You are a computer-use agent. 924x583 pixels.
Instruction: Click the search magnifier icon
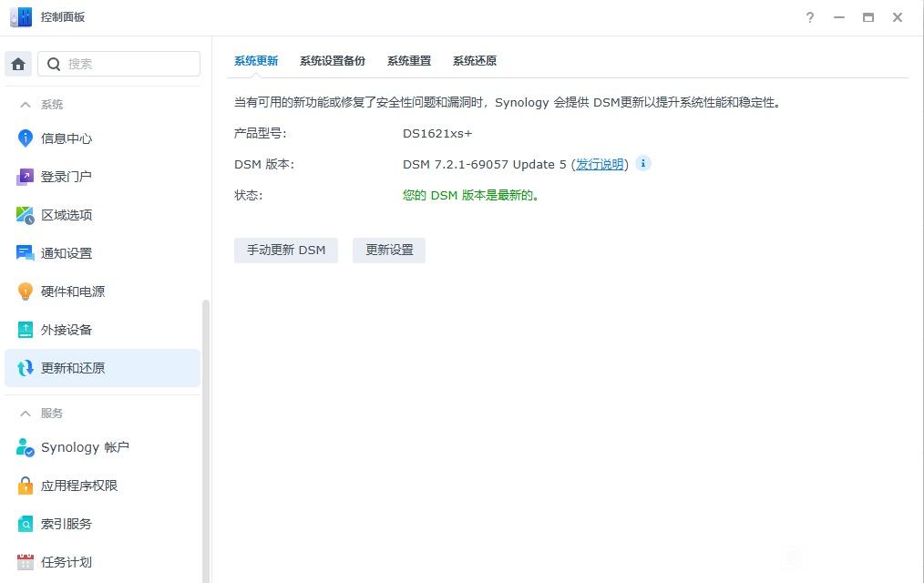click(x=54, y=64)
